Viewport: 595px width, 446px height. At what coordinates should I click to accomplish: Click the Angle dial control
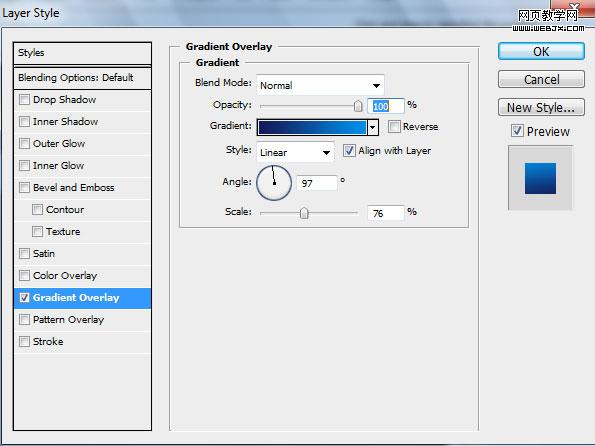pyautogui.click(x=274, y=183)
